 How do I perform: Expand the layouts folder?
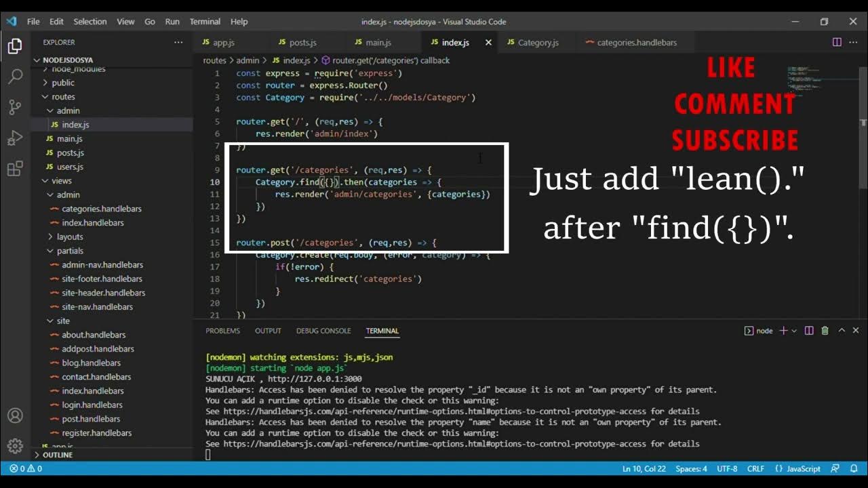click(112, 237)
